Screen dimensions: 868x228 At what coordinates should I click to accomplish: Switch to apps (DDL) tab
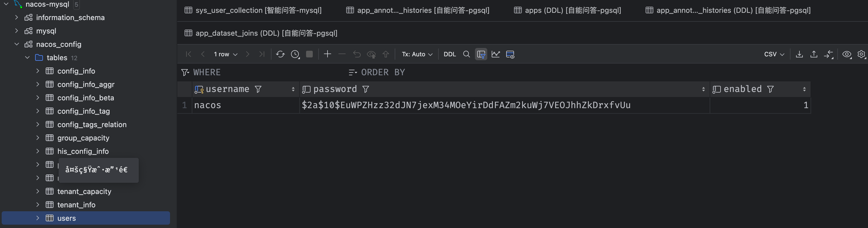pos(568,10)
